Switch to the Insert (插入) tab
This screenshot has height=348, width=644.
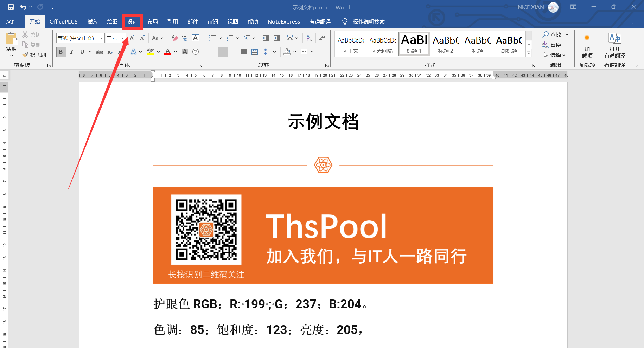[x=92, y=21]
